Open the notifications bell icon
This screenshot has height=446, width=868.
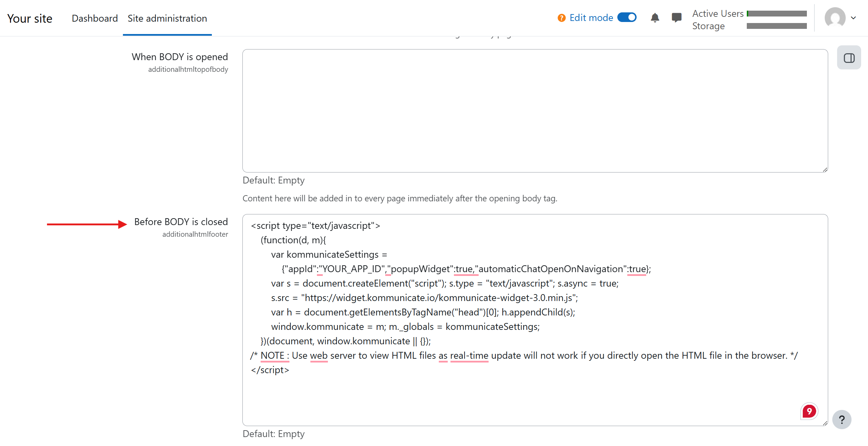[655, 18]
